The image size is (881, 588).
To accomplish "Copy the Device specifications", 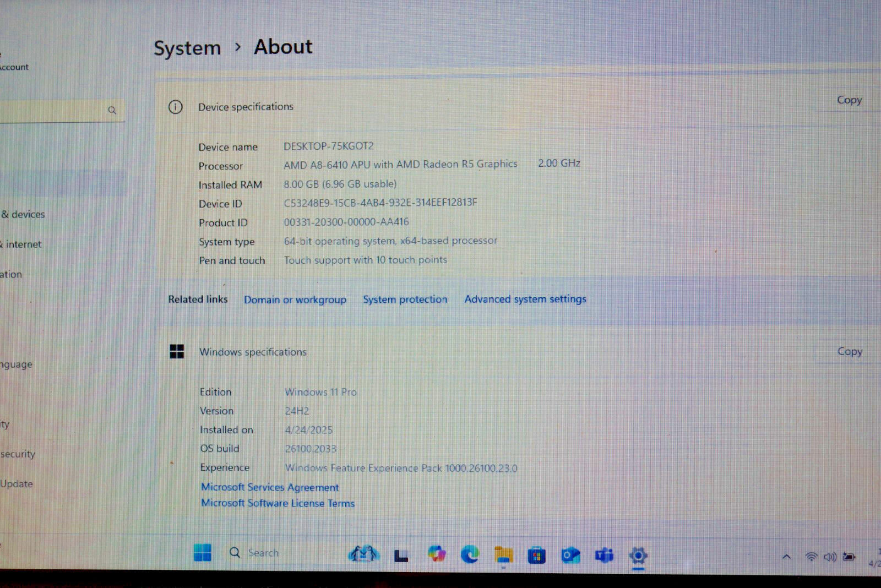I will pyautogui.click(x=849, y=100).
